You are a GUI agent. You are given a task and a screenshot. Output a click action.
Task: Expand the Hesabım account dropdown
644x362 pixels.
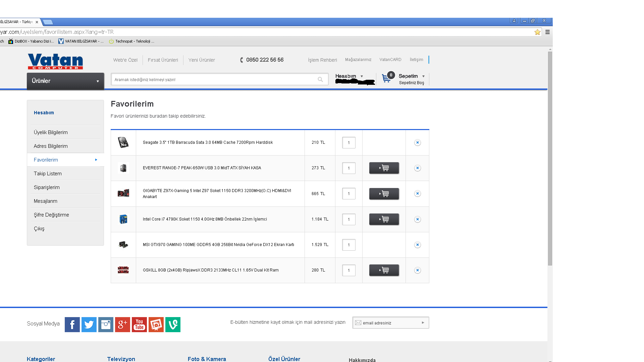pyautogui.click(x=349, y=76)
